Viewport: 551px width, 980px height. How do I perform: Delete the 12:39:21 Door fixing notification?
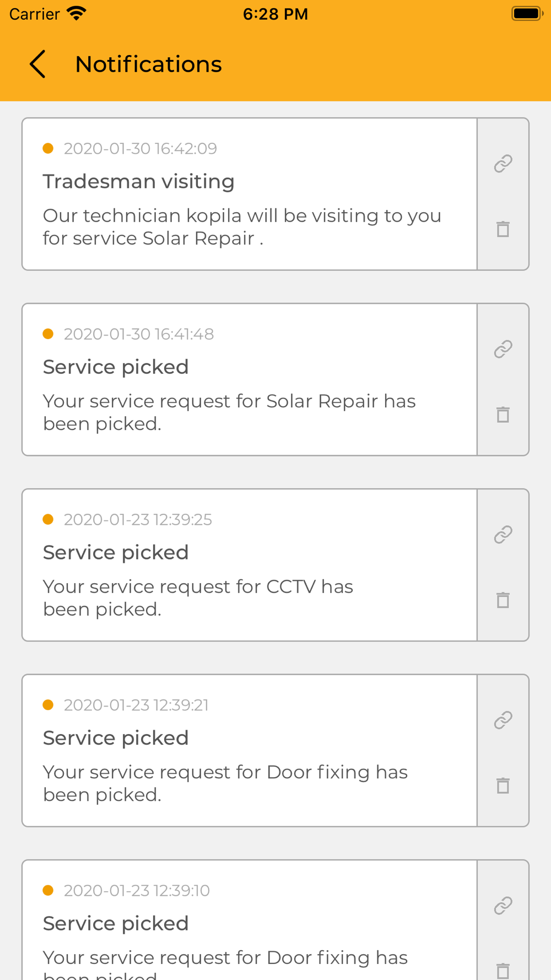pyautogui.click(x=503, y=785)
